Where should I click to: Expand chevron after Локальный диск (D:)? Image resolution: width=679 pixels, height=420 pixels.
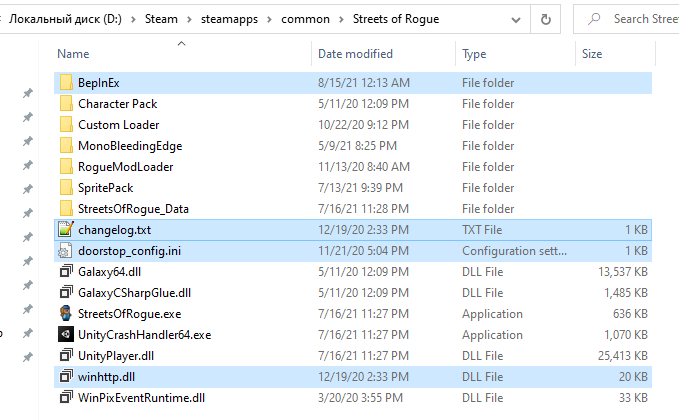tap(133, 19)
